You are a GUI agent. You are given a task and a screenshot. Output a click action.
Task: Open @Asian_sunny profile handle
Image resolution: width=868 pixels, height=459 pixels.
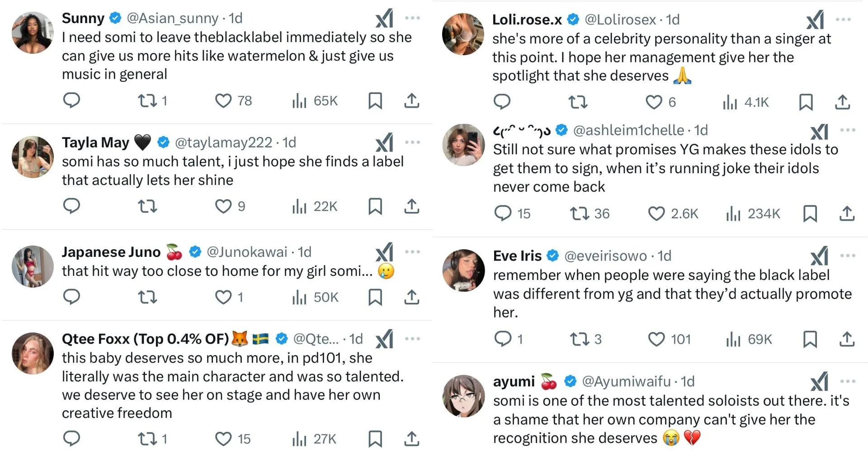click(173, 18)
